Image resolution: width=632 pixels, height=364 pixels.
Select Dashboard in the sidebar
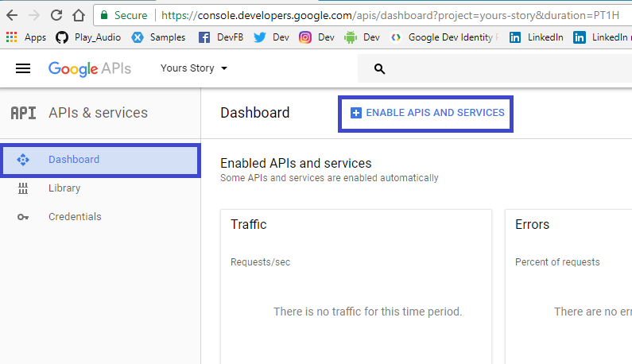74,160
